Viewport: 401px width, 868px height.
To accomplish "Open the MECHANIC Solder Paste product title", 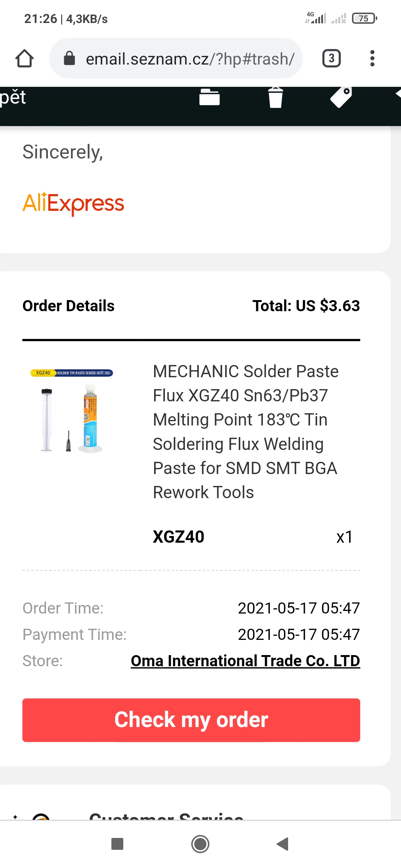I will [x=245, y=431].
